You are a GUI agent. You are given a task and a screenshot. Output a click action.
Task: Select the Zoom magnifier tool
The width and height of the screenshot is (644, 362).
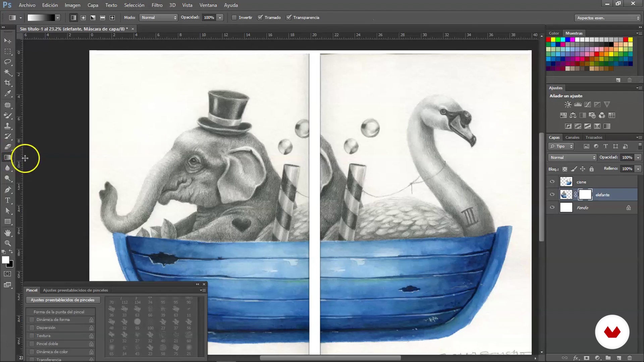pos(7,243)
